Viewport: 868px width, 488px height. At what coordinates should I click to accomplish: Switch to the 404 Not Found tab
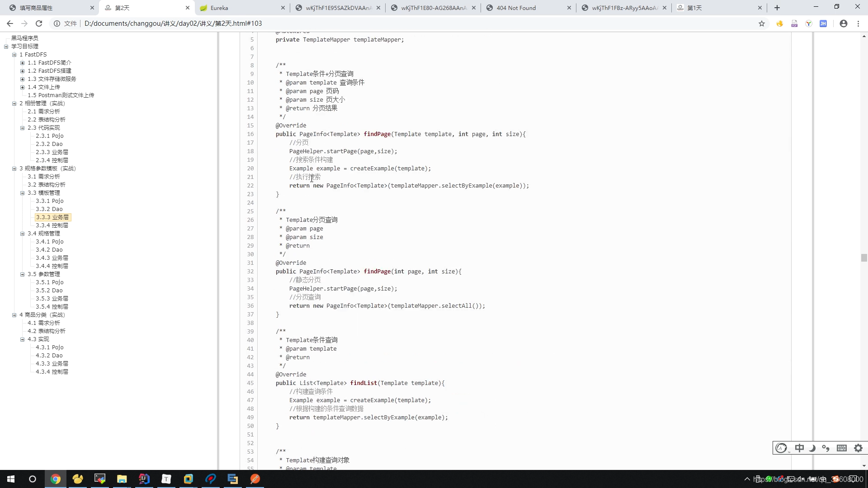[x=529, y=8]
